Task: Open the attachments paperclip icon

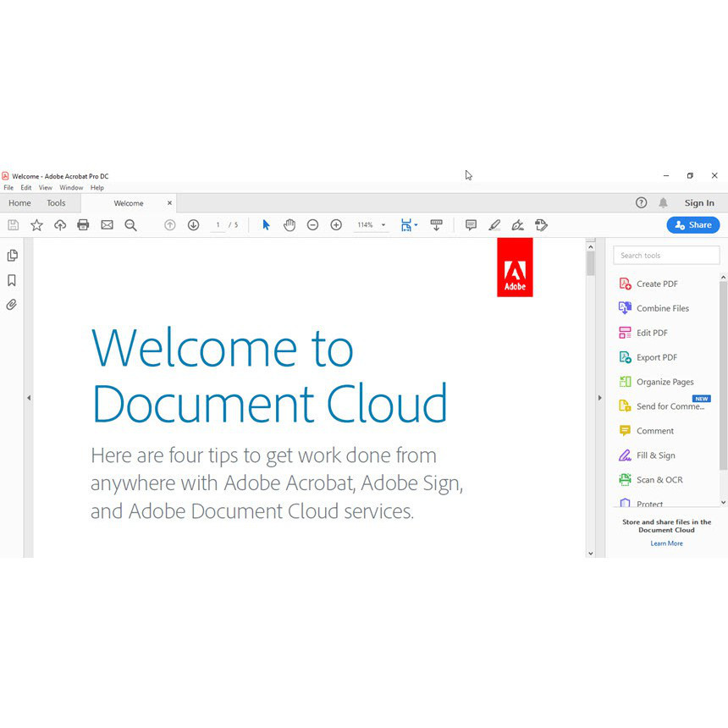Action: (12, 305)
